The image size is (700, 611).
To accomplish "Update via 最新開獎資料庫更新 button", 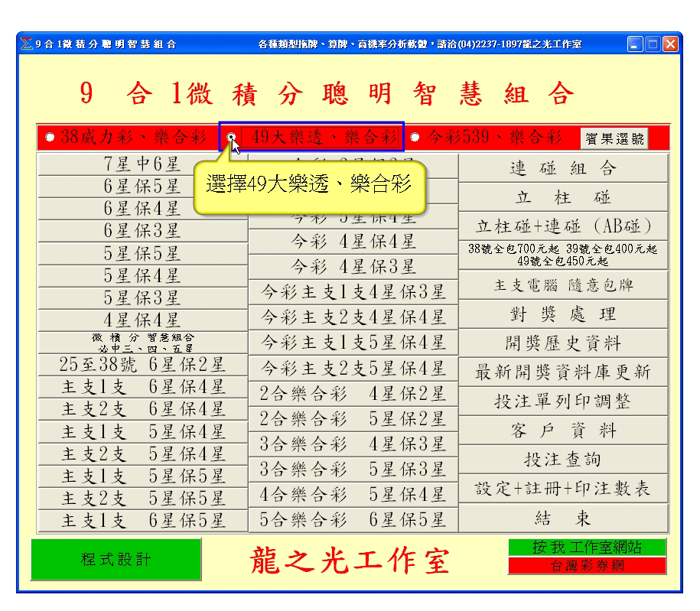I will click(x=563, y=372).
